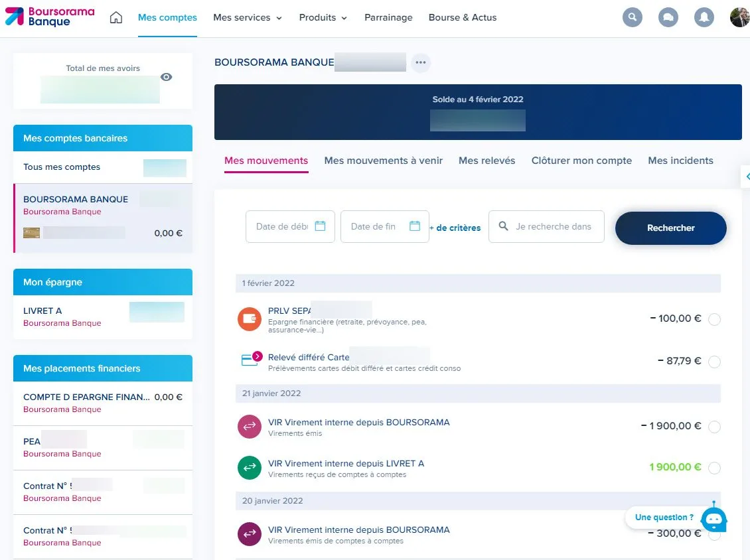Image resolution: width=750 pixels, height=560 pixels.
Task: Toggle visibility of Total de mes avoirs
Action: tap(166, 77)
